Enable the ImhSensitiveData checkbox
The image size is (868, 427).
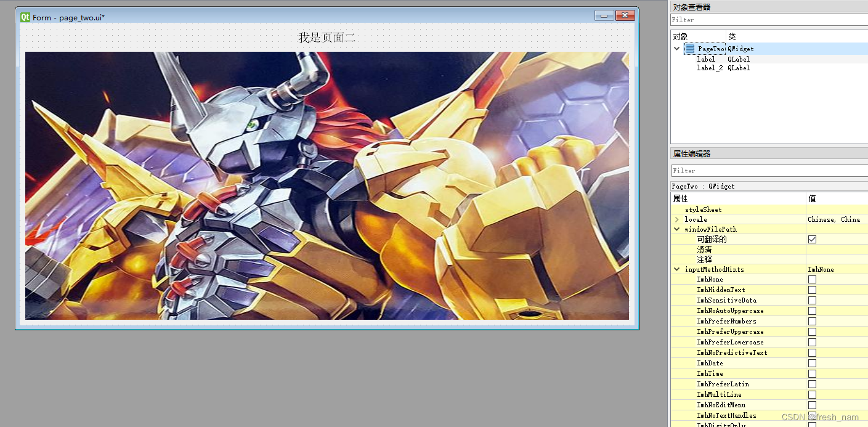(812, 300)
